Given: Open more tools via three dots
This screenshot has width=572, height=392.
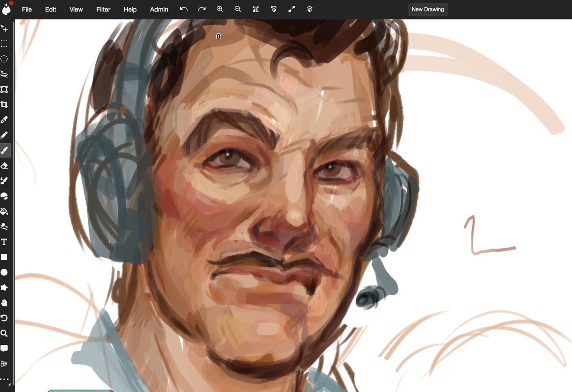Looking at the screenshot, I should (4, 380).
